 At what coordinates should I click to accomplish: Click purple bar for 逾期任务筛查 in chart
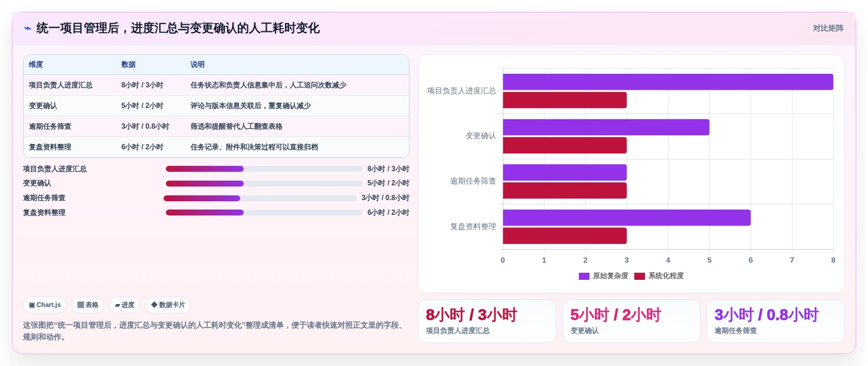pyautogui.click(x=565, y=172)
